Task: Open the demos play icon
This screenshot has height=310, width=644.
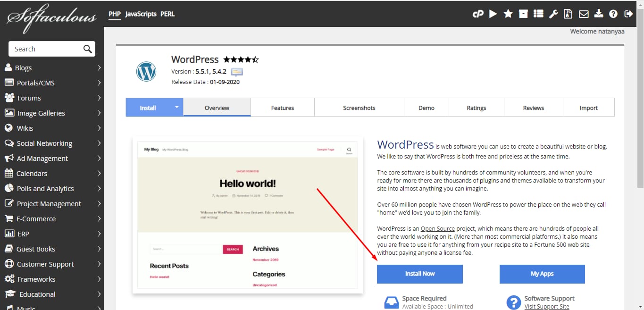Action: pyautogui.click(x=493, y=14)
